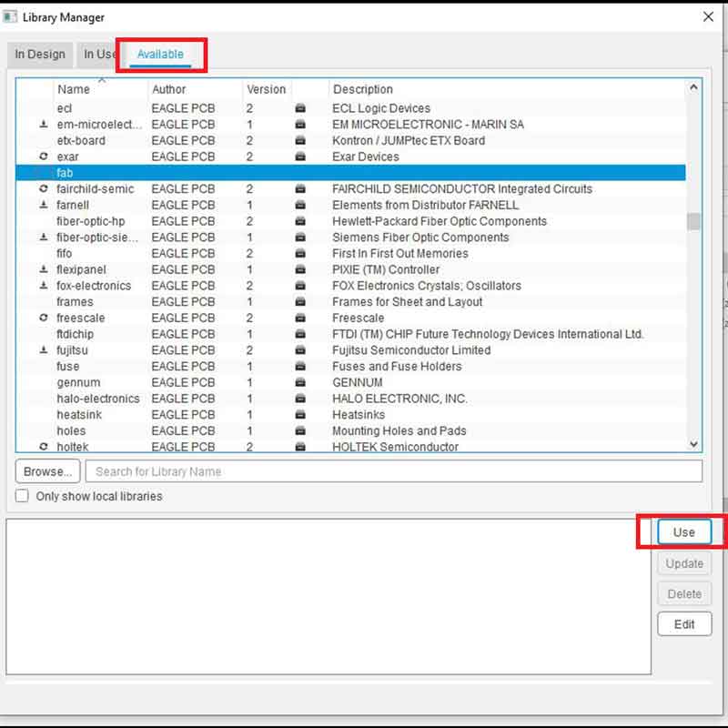
Task: Select the flexipanel library name
Action: 81,269
